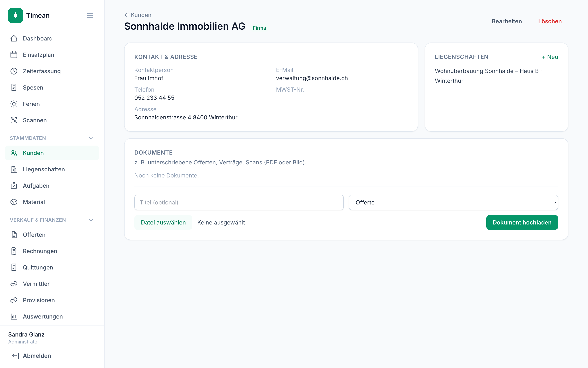
Task: Click the Zeiterfassung clock icon
Action: (x=14, y=71)
